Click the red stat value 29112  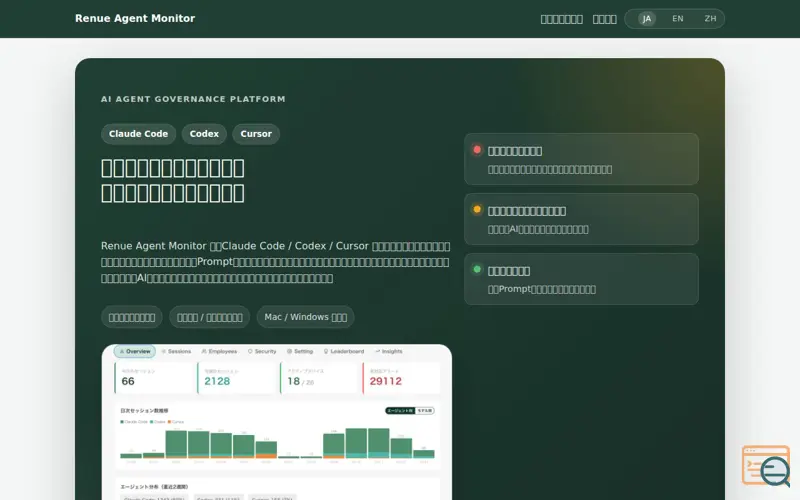click(386, 382)
